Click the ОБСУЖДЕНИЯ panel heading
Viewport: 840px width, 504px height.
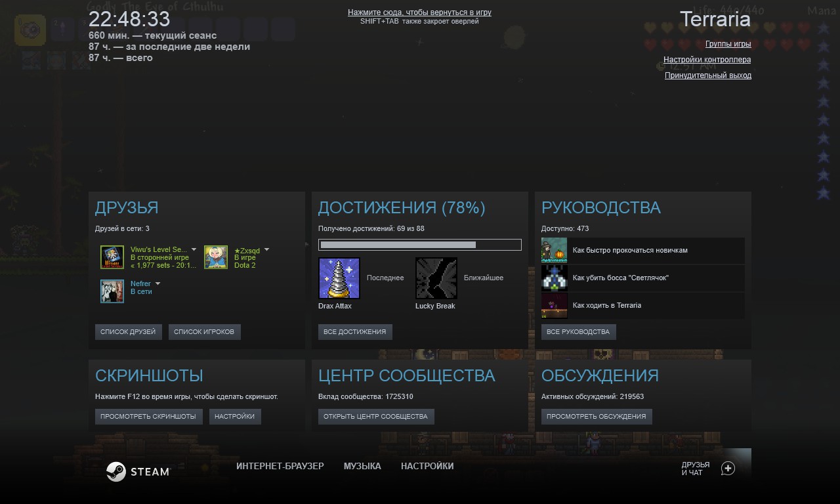coord(600,375)
